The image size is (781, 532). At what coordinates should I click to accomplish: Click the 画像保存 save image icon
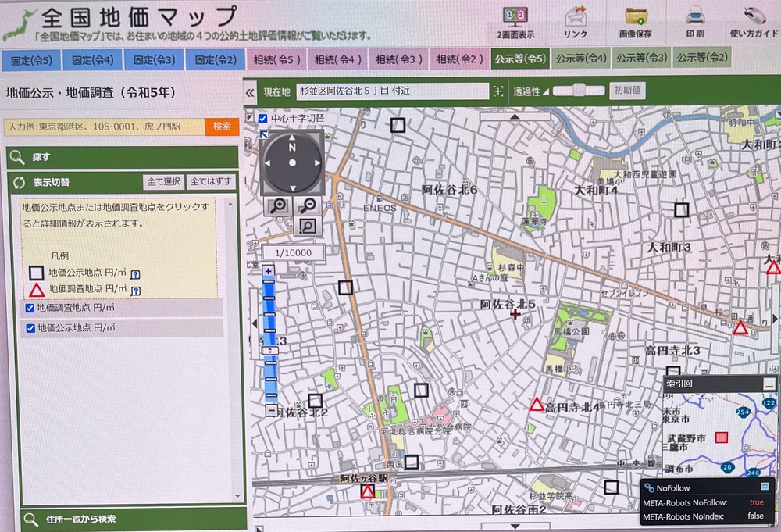pos(636,23)
